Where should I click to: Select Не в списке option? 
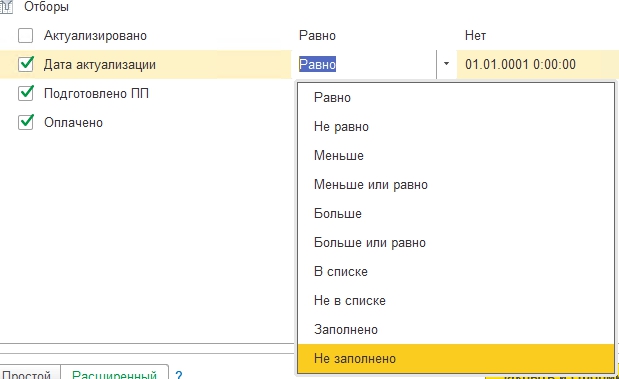[x=456, y=300]
